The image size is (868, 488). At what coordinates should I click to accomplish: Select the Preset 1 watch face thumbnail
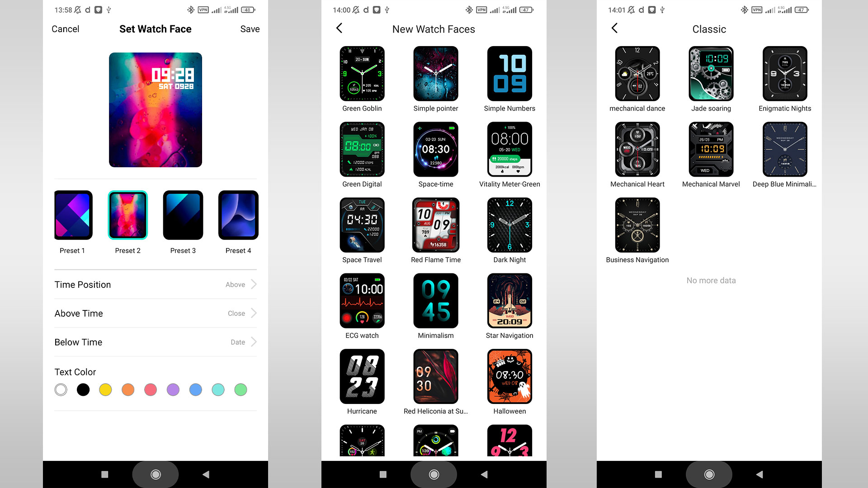click(73, 215)
